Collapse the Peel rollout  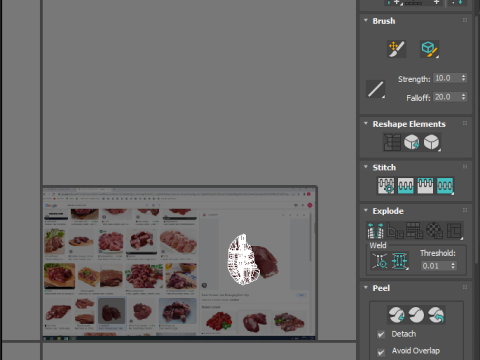pyautogui.click(x=366, y=288)
